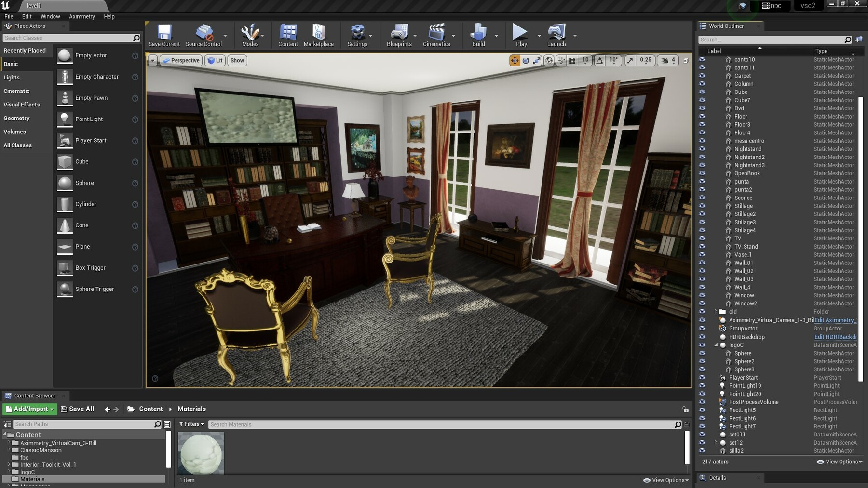Expand the old folder in World Outliner
The image size is (868, 488).
pos(716,312)
